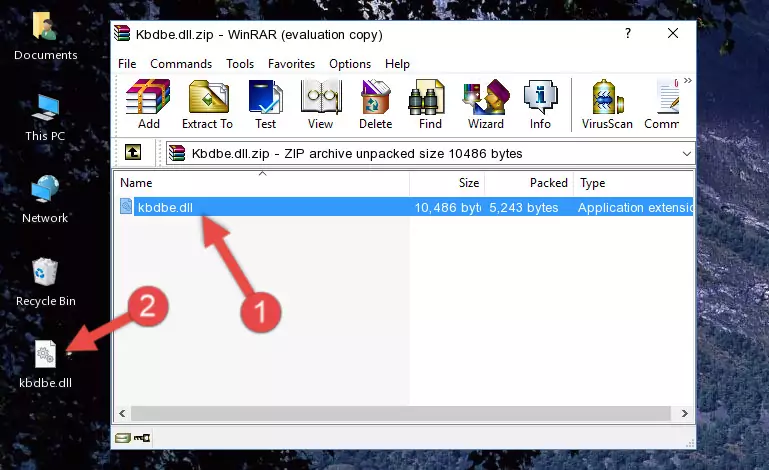This screenshot has height=470, width=769.
Task: Click the key password icon in status bar
Action: [142, 438]
